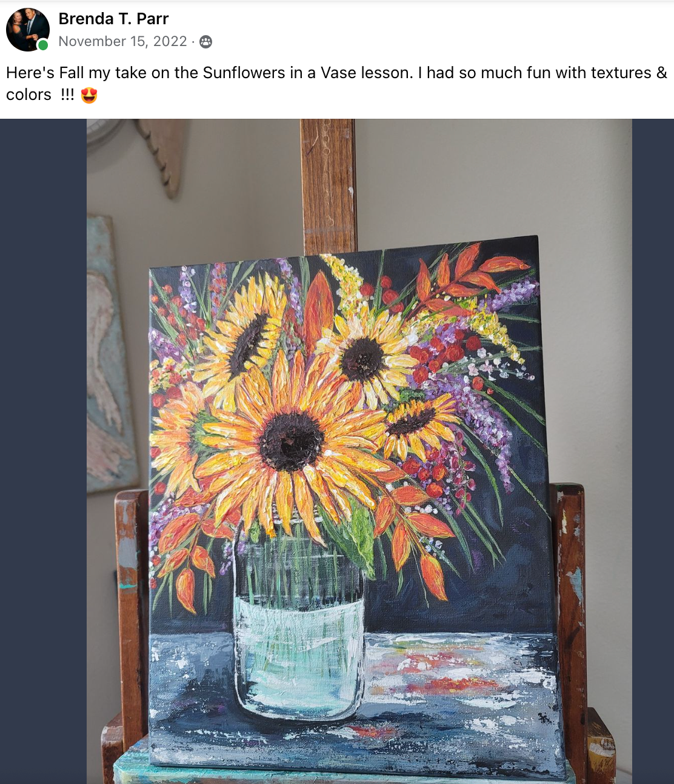Open the November 15, 2022 timestamp link
Image resolution: width=674 pixels, height=784 pixels.
[122, 41]
